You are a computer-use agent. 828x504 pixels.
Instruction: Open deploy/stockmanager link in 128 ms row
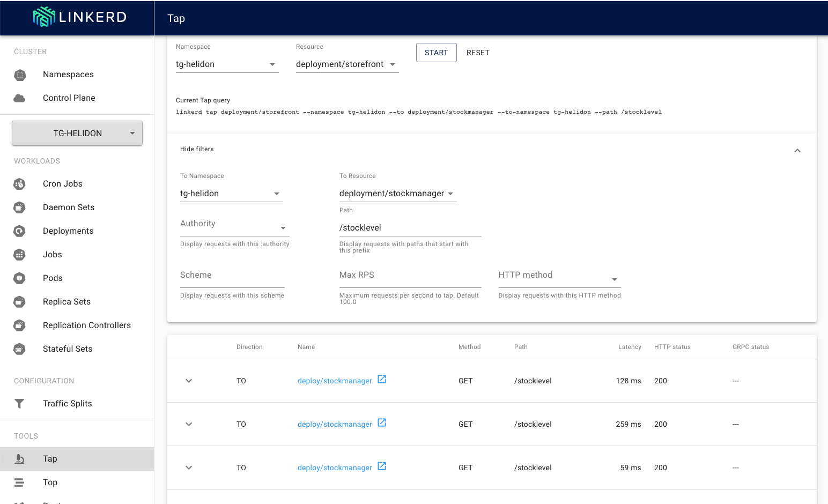tap(335, 381)
